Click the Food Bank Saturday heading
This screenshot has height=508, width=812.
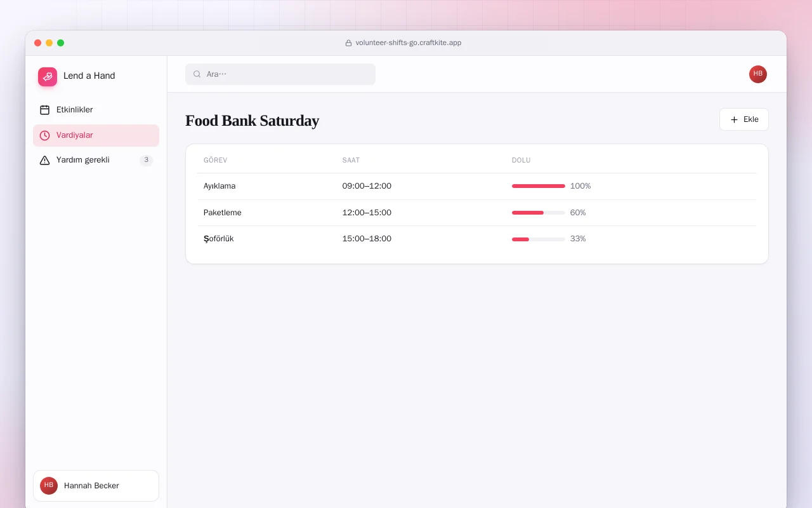pyautogui.click(x=252, y=121)
